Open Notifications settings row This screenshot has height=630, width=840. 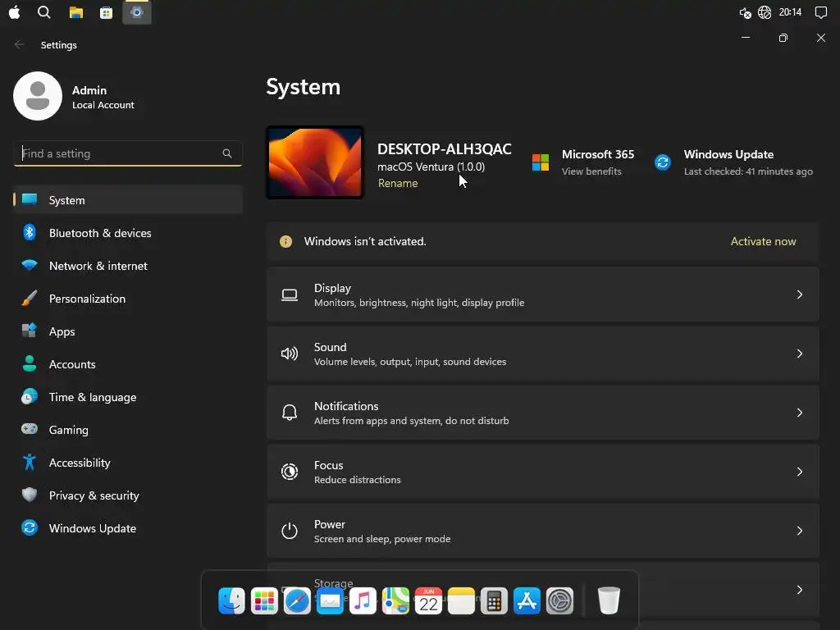543,413
